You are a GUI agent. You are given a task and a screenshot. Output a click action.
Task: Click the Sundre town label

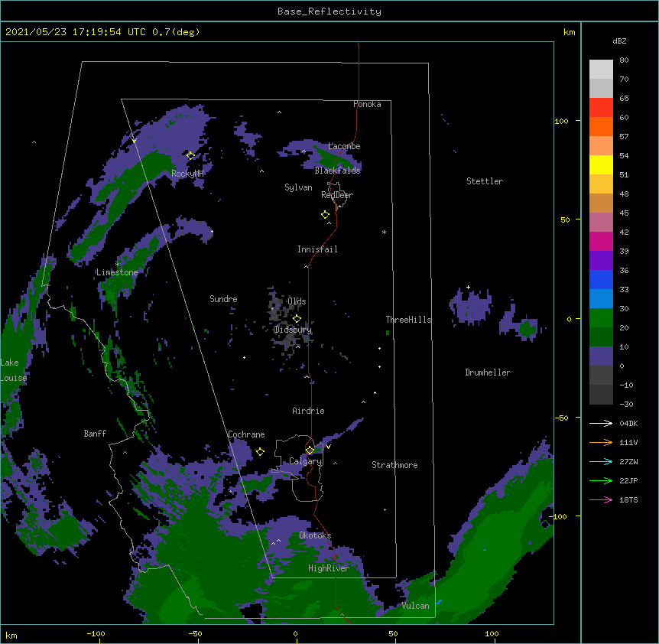(223, 299)
